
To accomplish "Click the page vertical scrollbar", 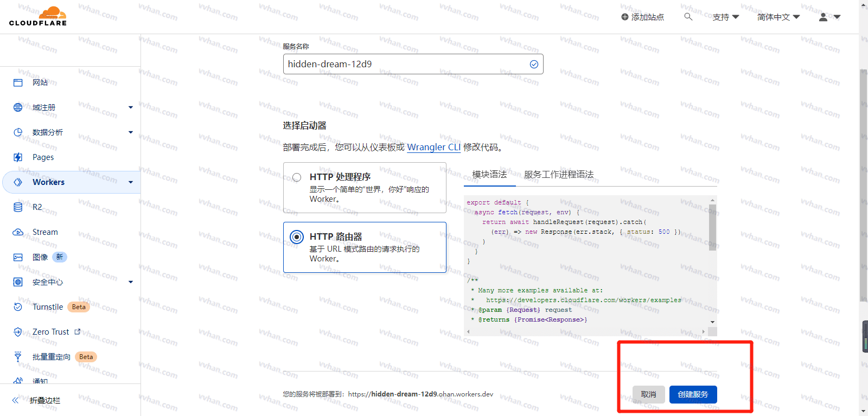I will pos(864,184).
